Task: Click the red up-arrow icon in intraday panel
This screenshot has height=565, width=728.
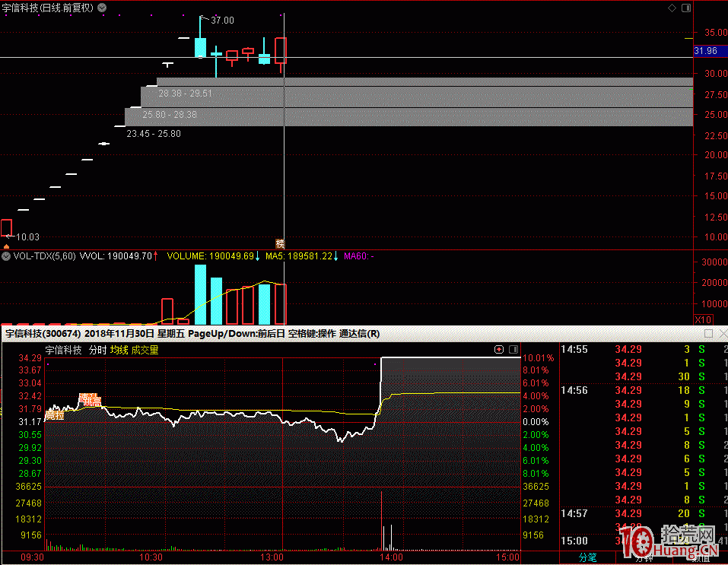Action: (499, 350)
